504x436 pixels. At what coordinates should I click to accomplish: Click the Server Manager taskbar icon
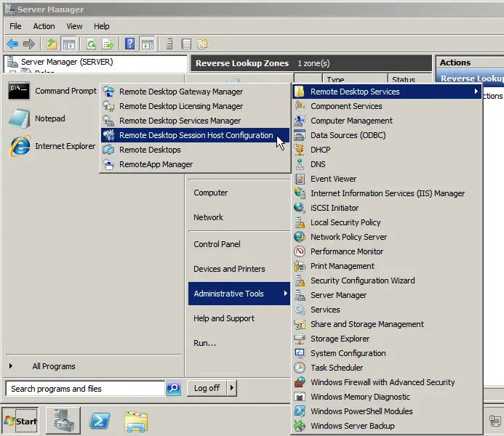[x=63, y=421]
